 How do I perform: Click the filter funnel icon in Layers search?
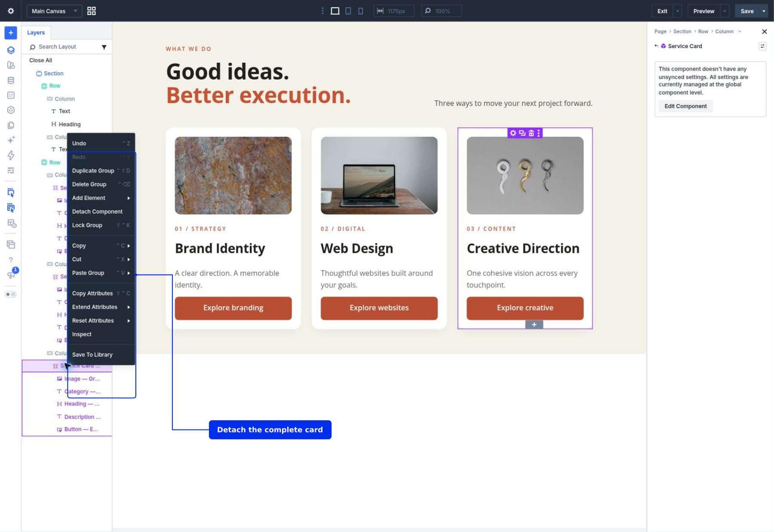click(104, 47)
